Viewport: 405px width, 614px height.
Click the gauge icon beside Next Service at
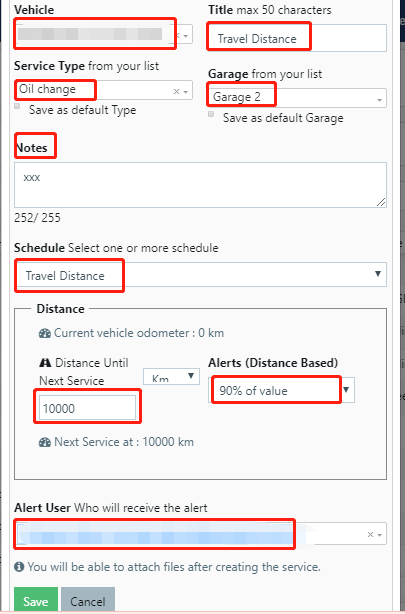pyautogui.click(x=45, y=442)
